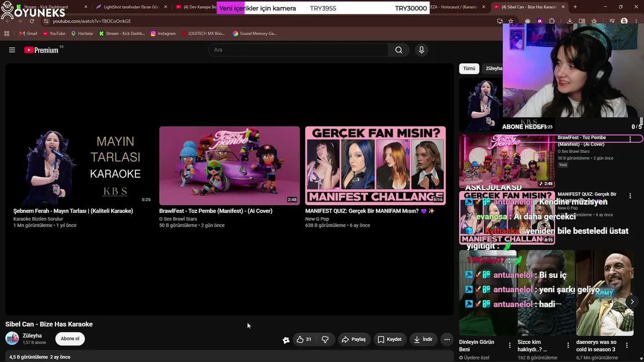Open the Instagram bookmark
This screenshot has height=362, width=644.
click(163, 34)
